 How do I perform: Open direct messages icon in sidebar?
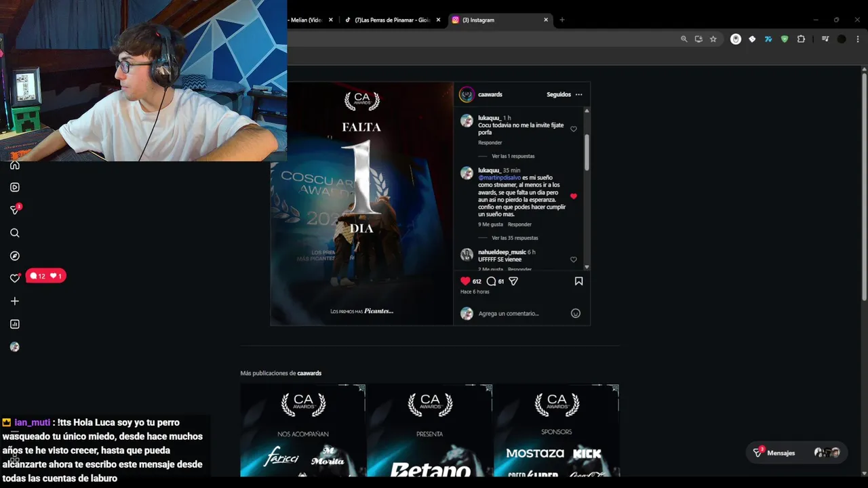pyautogui.click(x=15, y=210)
